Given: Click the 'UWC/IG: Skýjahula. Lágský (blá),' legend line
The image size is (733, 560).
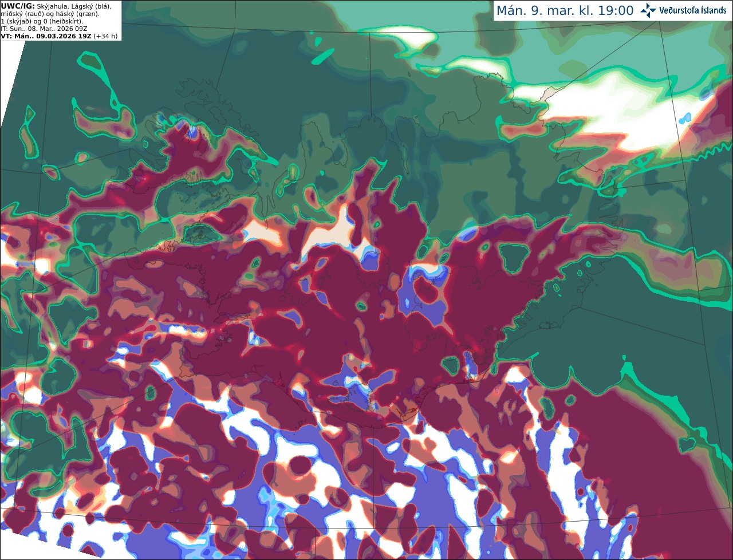Looking at the screenshot, I should (x=56, y=6).
